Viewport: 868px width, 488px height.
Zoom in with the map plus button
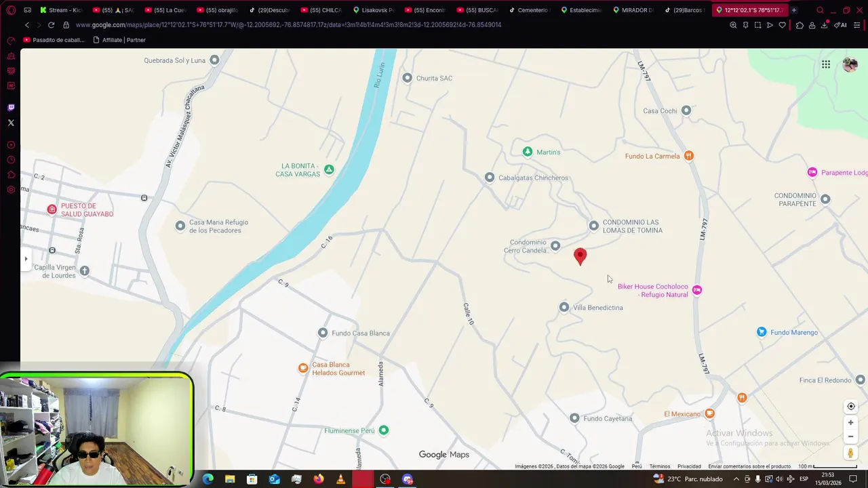pyautogui.click(x=850, y=422)
